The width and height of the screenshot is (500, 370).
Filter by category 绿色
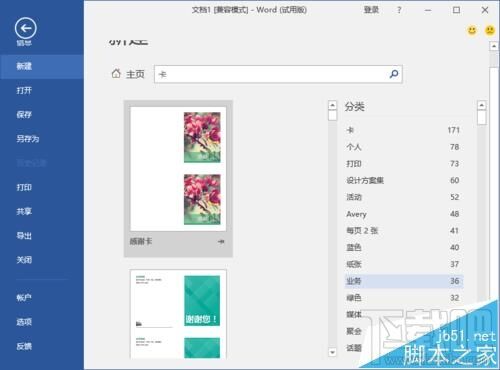click(404, 298)
